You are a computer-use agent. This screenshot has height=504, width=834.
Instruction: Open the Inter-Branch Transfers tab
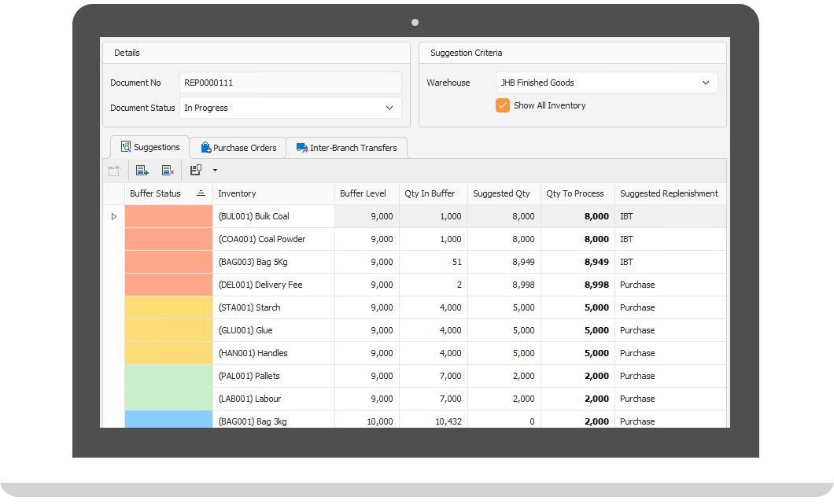(x=352, y=148)
